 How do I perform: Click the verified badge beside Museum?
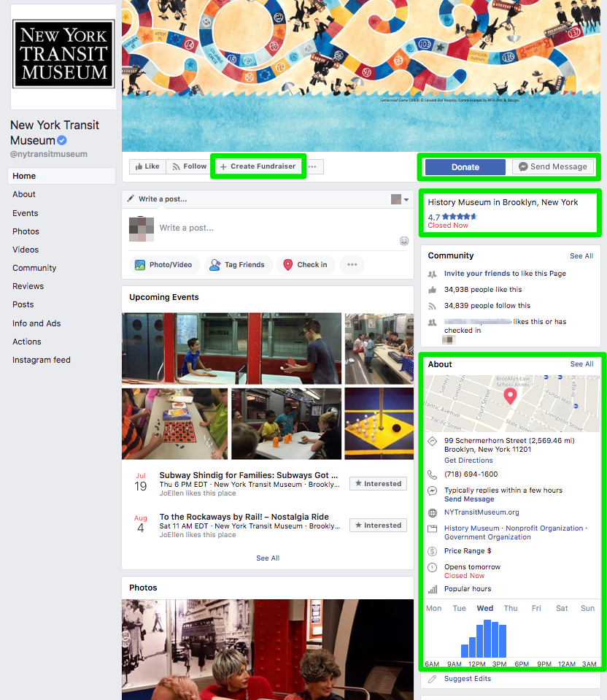62,140
